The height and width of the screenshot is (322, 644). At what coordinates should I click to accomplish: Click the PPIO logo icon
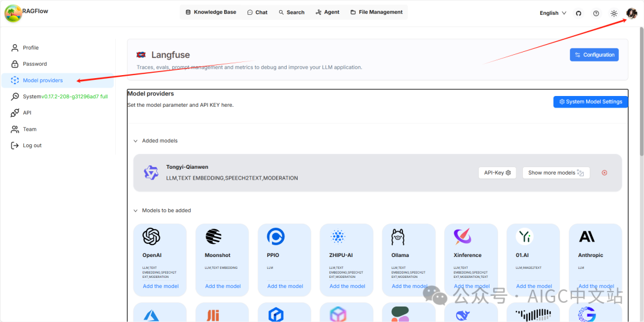coord(275,237)
